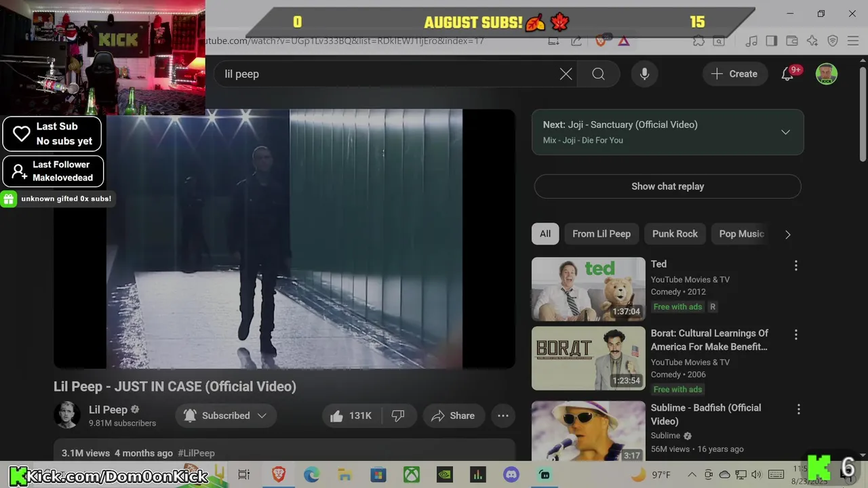Open Microsoft Store from taskbar

[378, 474]
